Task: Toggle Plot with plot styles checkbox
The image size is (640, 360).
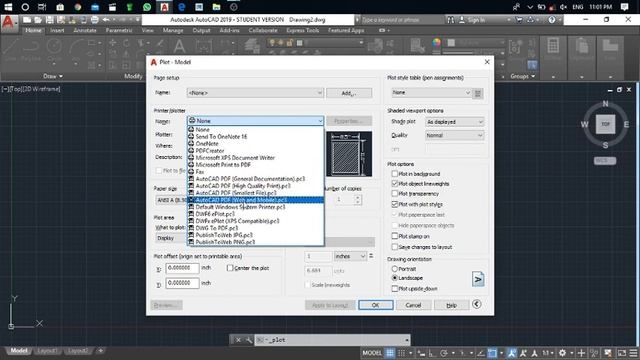Action: click(395, 204)
